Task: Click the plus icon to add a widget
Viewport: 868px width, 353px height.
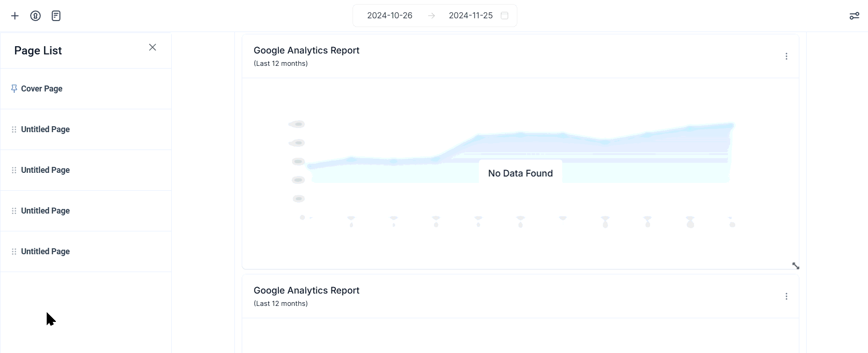Action: tap(15, 16)
